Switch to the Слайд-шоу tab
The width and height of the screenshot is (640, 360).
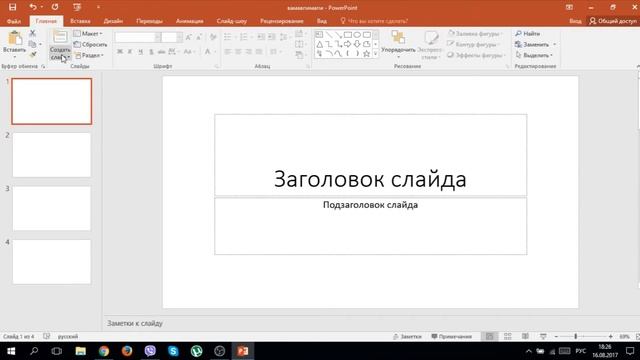pyautogui.click(x=231, y=21)
